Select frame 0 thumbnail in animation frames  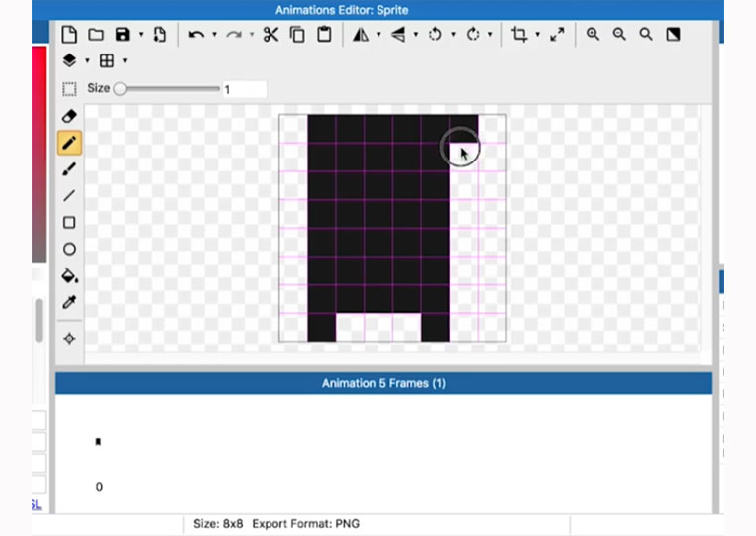click(x=98, y=442)
